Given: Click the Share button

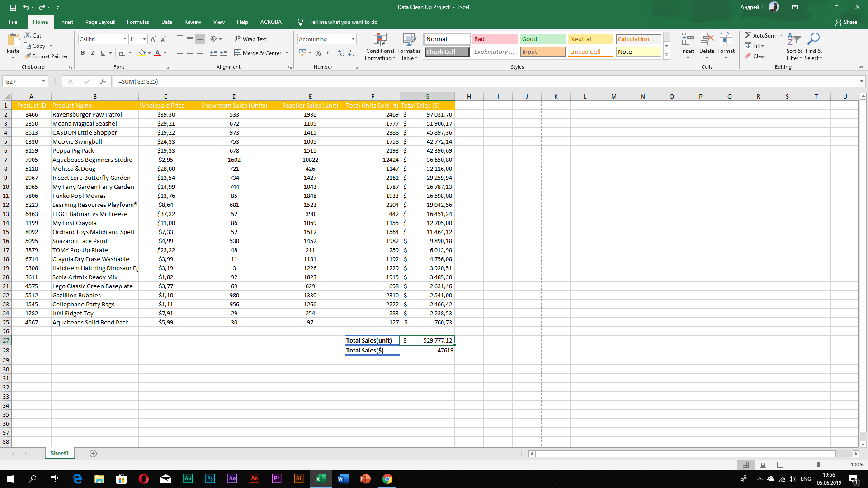Looking at the screenshot, I should coord(846,22).
